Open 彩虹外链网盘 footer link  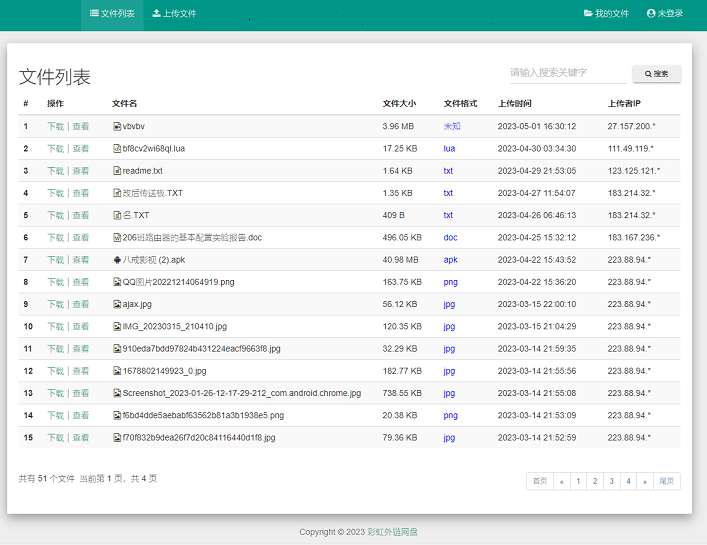click(x=392, y=532)
